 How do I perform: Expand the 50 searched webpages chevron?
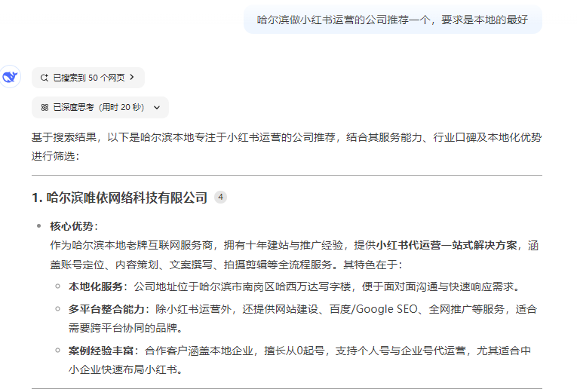133,78
